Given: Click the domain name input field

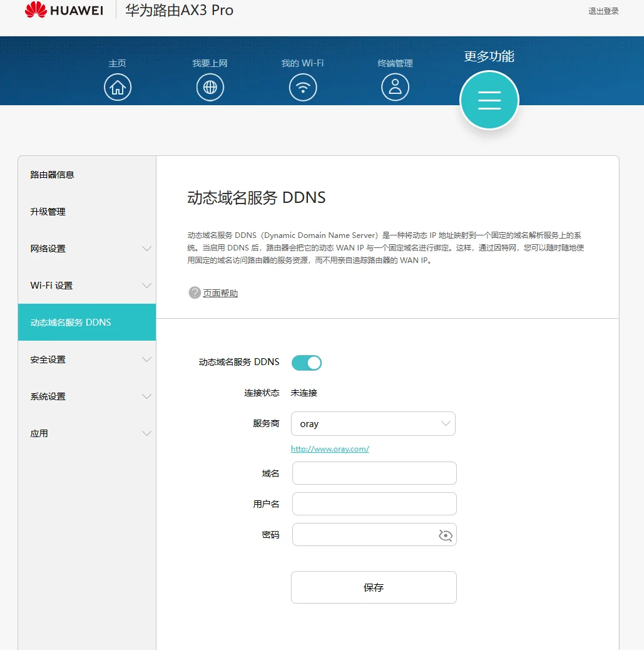Looking at the screenshot, I should pyautogui.click(x=374, y=473).
